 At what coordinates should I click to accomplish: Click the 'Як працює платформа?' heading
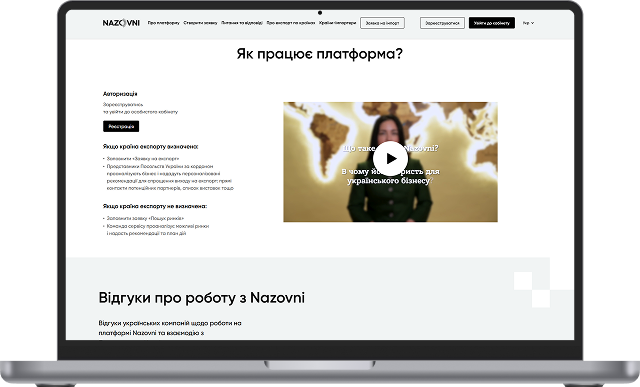coord(320,54)
